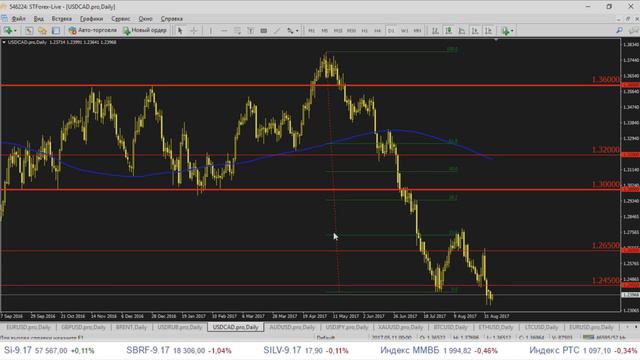Switch to XAUUSD.pro,Daily chart tab
The height and width of the screenshot is (360, 640).
click(400, 327)
